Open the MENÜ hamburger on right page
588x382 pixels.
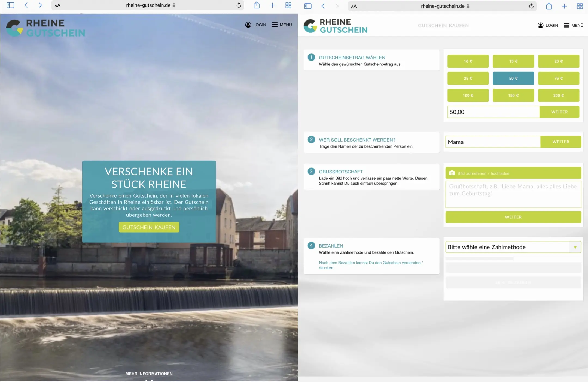click(x=573, y=25)
